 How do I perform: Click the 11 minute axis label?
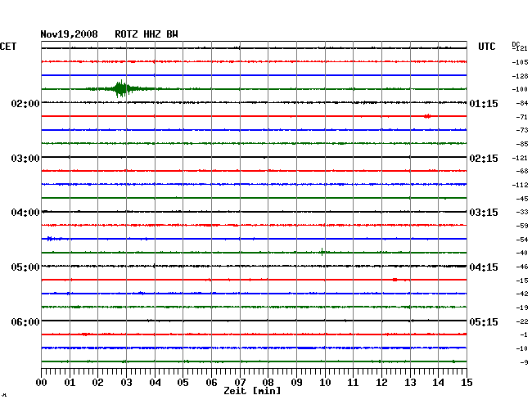[x=353, y=383]
